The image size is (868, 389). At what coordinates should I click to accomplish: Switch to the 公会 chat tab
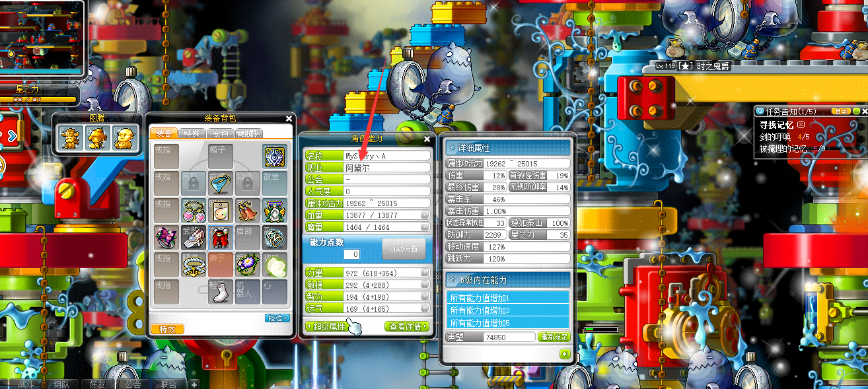(133, 384)
